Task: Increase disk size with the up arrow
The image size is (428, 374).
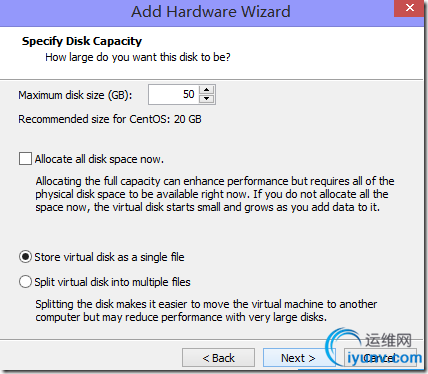Action: 207,90
